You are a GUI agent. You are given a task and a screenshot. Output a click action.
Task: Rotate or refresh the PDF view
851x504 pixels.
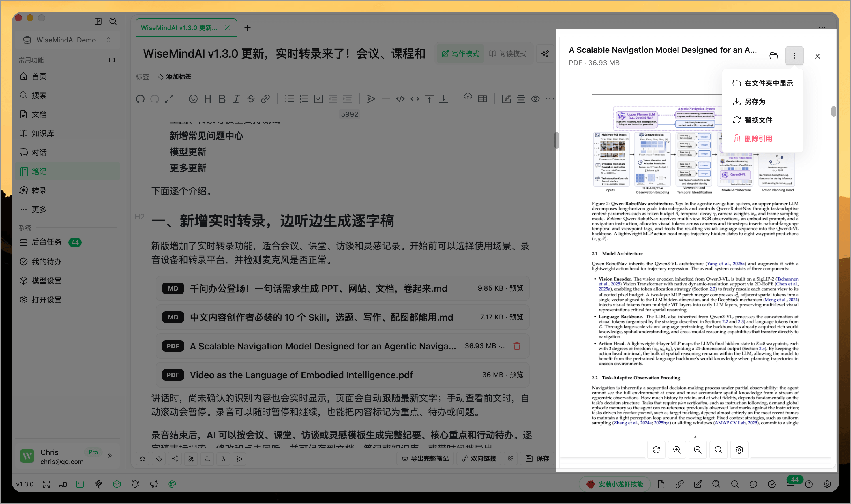coord(656,450)
